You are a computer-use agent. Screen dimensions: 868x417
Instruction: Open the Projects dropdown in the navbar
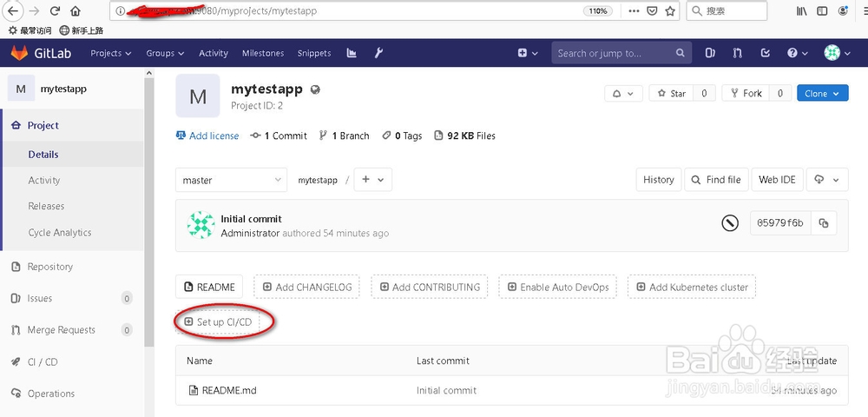tap(111, 53)
